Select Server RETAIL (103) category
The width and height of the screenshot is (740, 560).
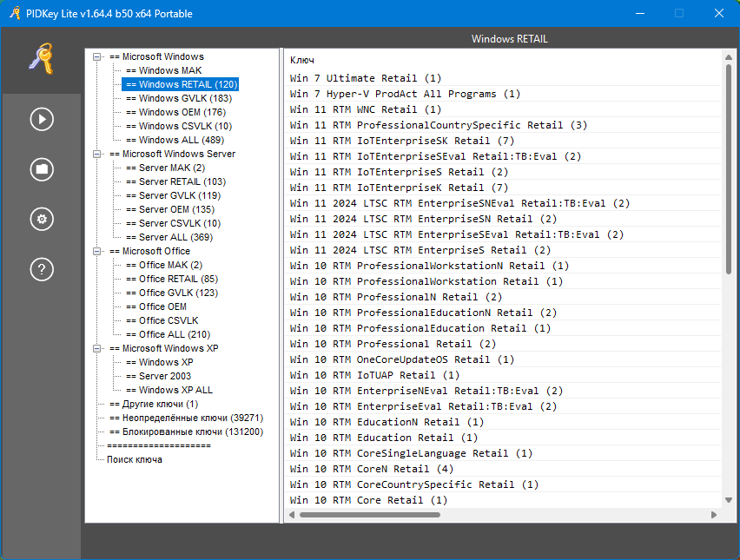click(x=182, y=181)
